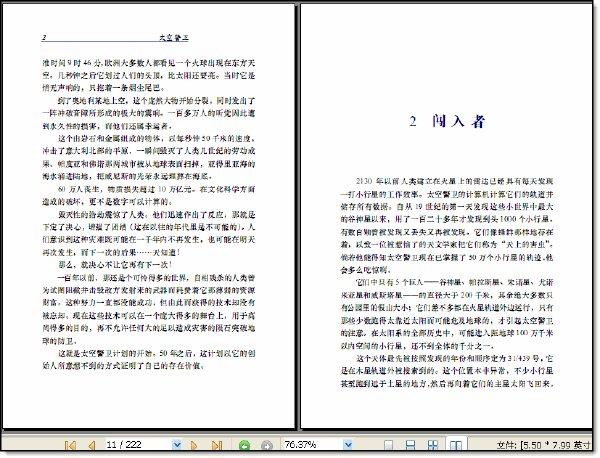Jump to the last page
Image resolution: width=600 pixels, height=458 pixels.
click(x=217, y=445)
